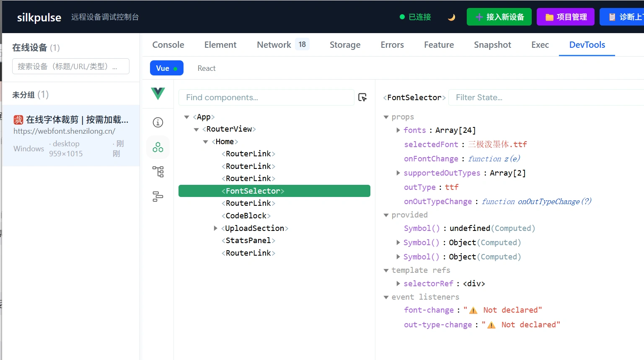Viewport: 644px width, 360px height.
Task: Open the Vue app info icon
Action: pyautogui.click(x=158, y=122)
